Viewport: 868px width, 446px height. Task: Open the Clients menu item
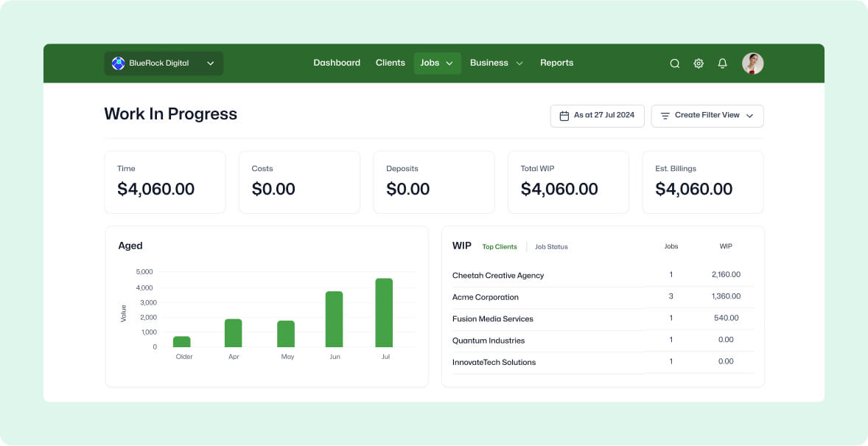[x=391, y=63]
